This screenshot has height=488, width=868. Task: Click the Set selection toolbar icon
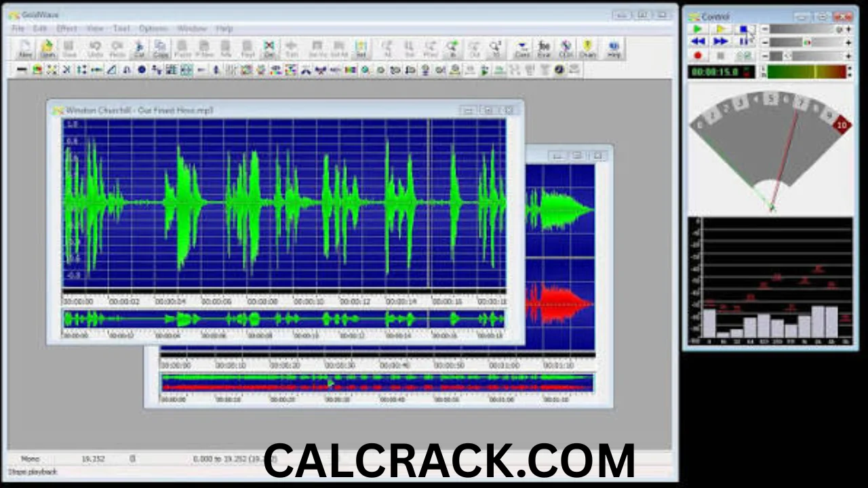[361, 49]
